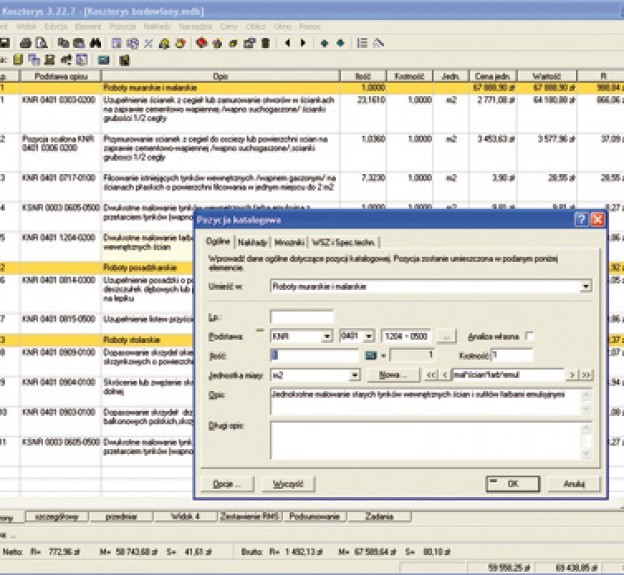The image size is (624, 575).
Task: Click the black left arrow toolbar icon
Action: [287, 43]
